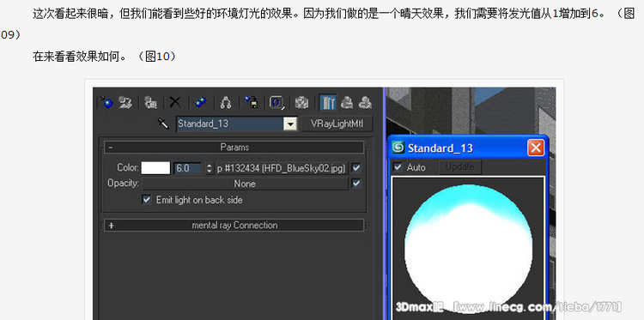644x320 pixels.
Task: Expand the mental ray Connection rollout
Action: [234, 226]
